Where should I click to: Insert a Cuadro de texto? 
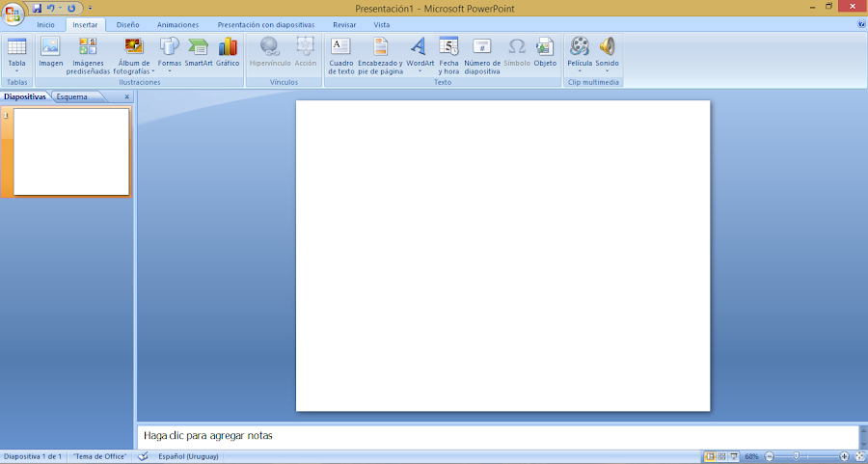point(341,55)
